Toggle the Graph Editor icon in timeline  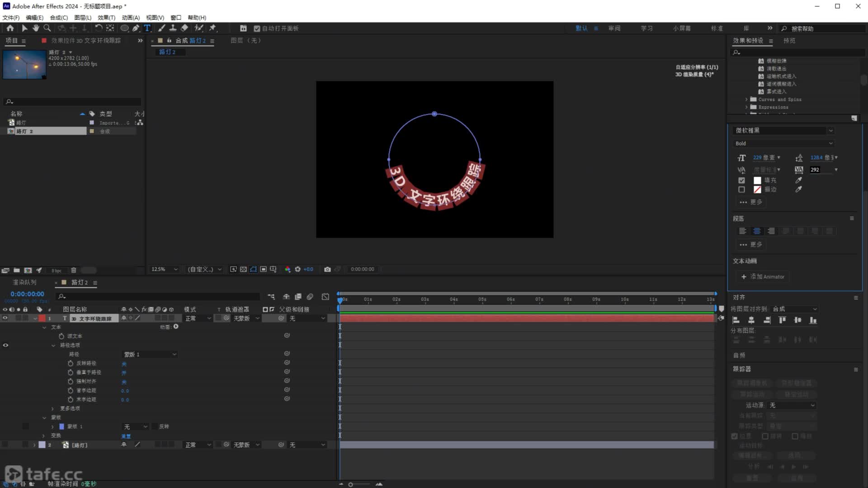click(325, 297)
